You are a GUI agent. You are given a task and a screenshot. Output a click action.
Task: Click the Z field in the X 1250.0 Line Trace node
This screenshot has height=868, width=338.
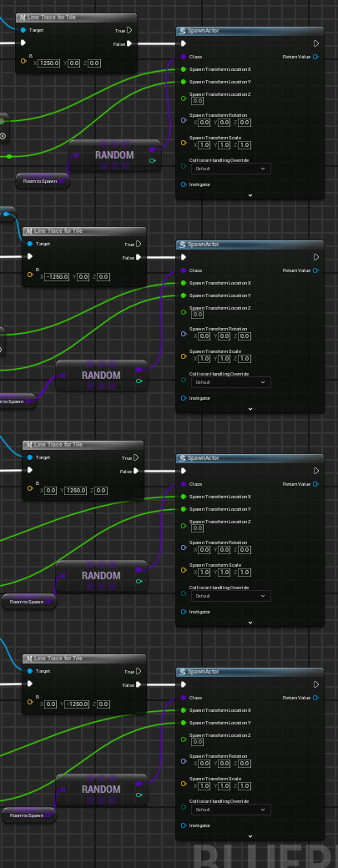(x=94, y=63)
